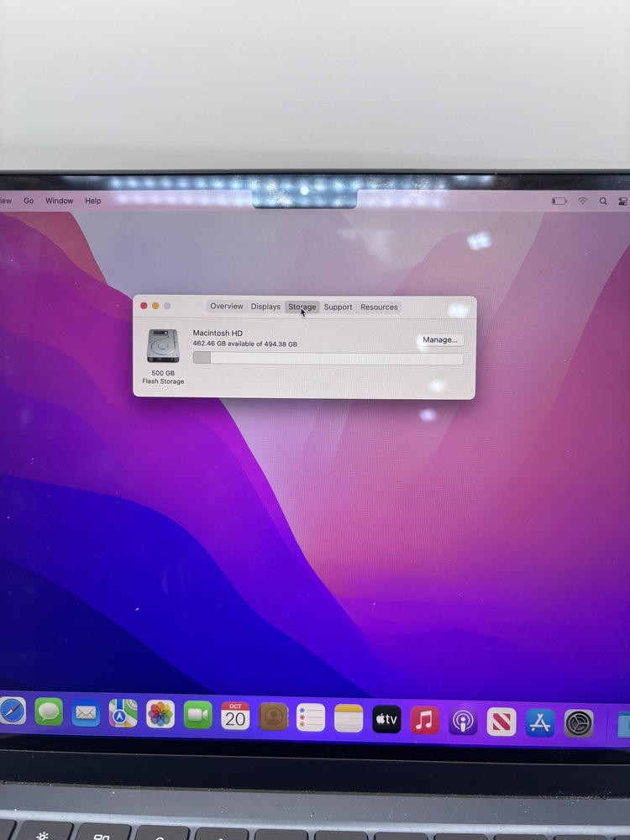Open FaceTime in the dock
The width and height of the screenshot is (630, 840).
pyautogui.click(x=198, y=715)
